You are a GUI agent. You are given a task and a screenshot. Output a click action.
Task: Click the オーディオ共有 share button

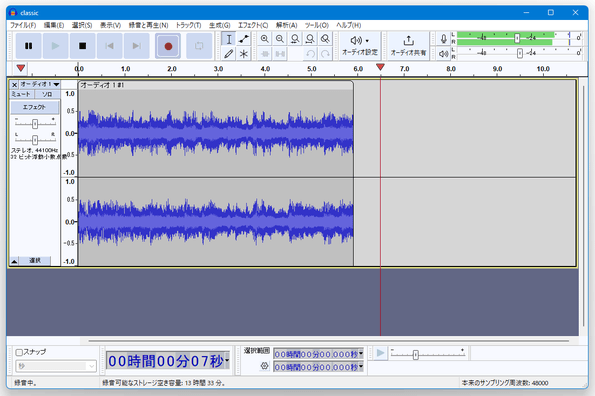point(408,46)
